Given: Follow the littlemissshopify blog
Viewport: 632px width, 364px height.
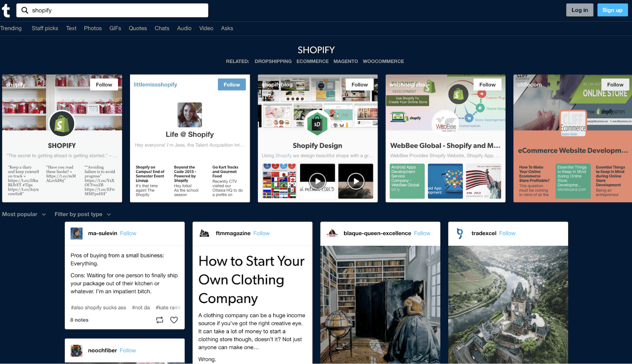Looking at the screenshot, I should point(231,85).
